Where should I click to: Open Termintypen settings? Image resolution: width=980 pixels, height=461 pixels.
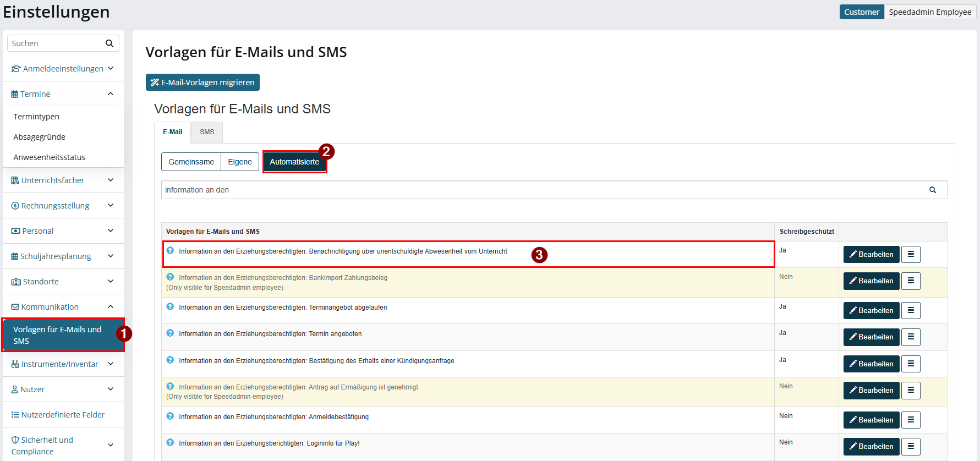(36, 117)
